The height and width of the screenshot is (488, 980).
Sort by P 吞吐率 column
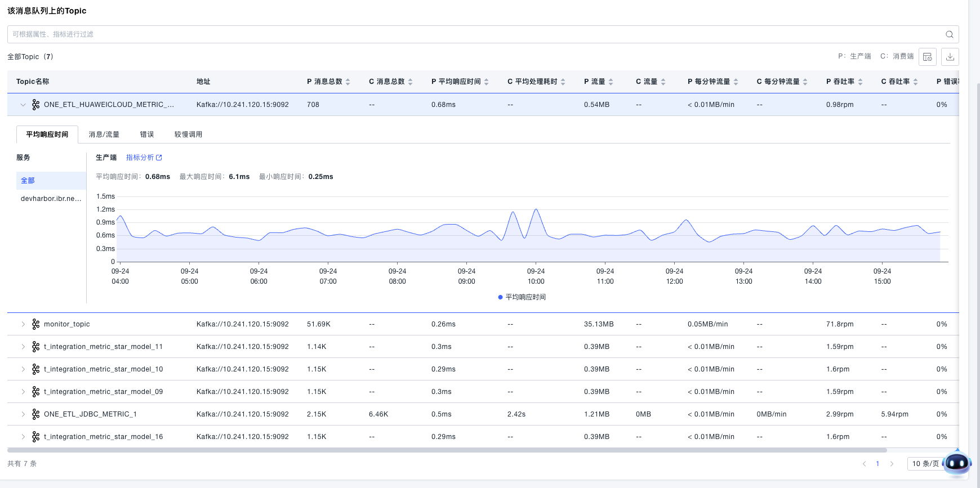pos(860,82)
